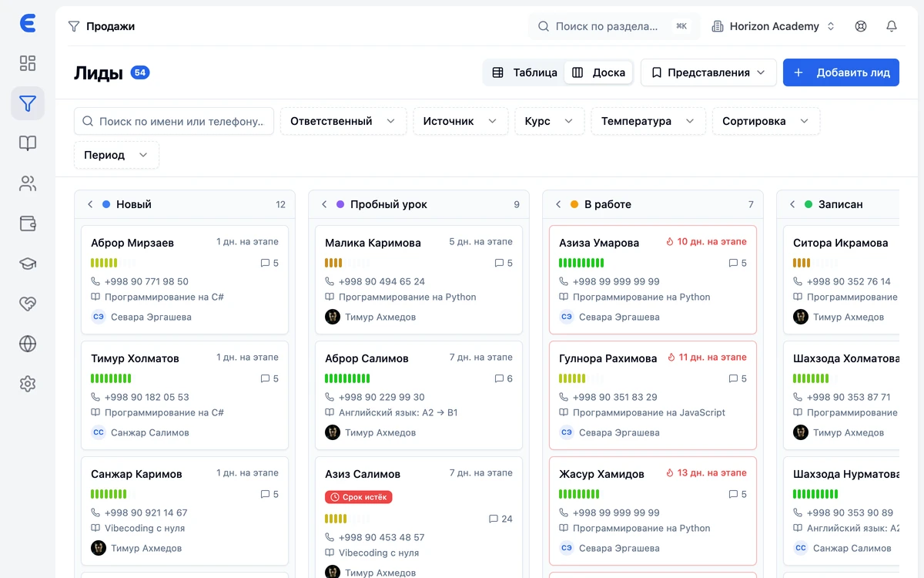Click temperature bar on Азиза Умарова card
The image size is (924, 578).
click(581, 263)
